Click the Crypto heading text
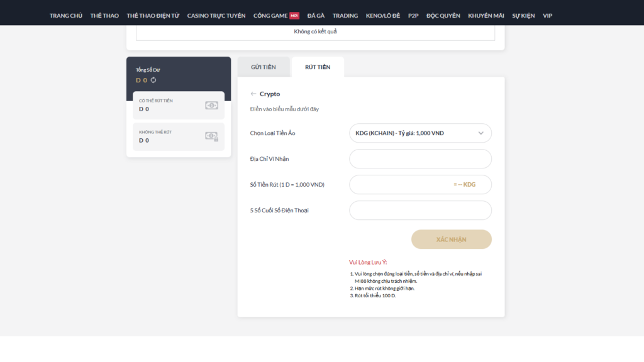This screenshot has width=644, height=362. pos(270,94)
